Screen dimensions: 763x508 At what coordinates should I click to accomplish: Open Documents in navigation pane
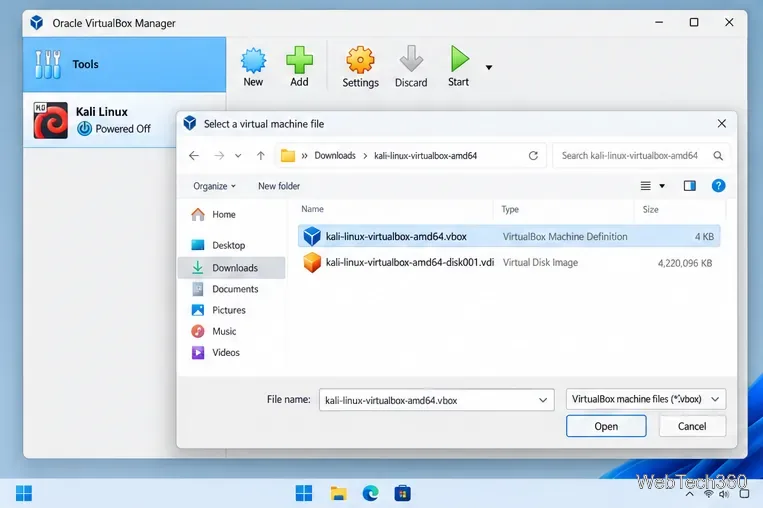(232, 289)
